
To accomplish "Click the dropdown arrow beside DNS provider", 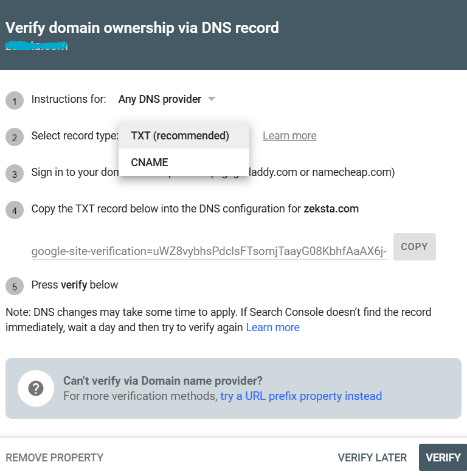I will pyautogui.click(x=212, y=99).
